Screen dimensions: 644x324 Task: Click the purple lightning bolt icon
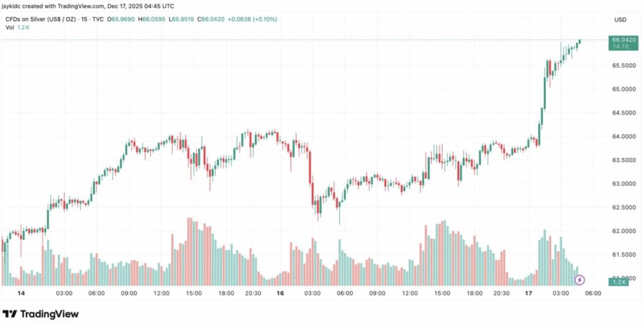pyautogui.click(x=579, y=279)
